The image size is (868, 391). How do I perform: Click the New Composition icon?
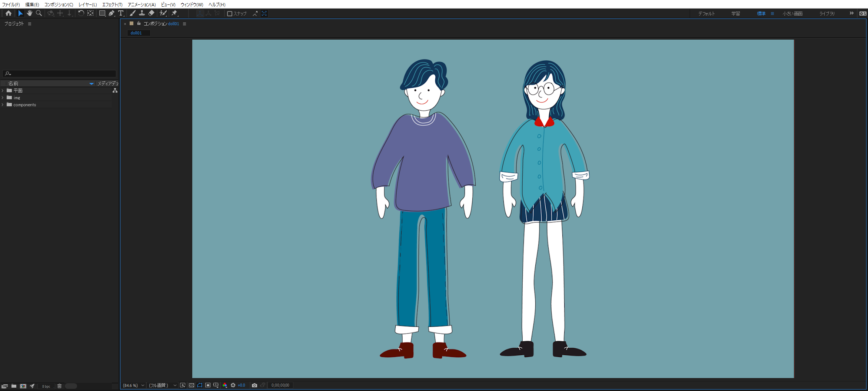pyautogui.click(x=23, y=386)
